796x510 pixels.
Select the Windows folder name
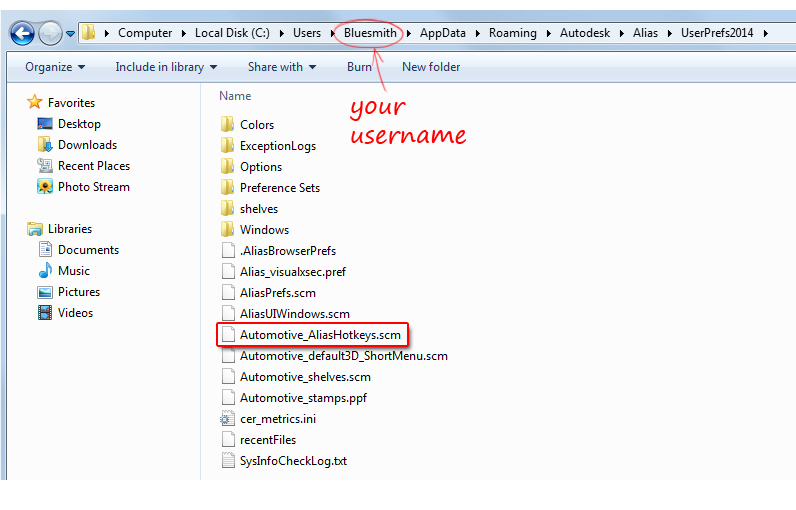click(x=264, y=230)
